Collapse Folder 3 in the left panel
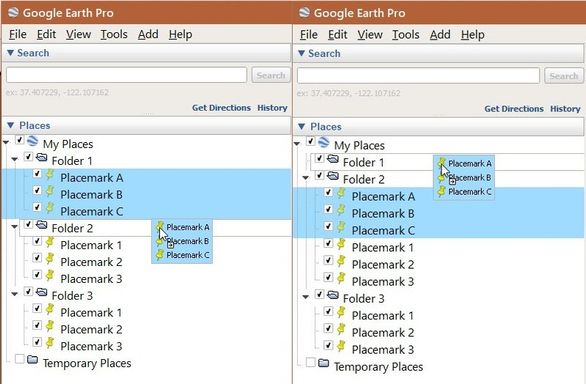 (14, 294)
